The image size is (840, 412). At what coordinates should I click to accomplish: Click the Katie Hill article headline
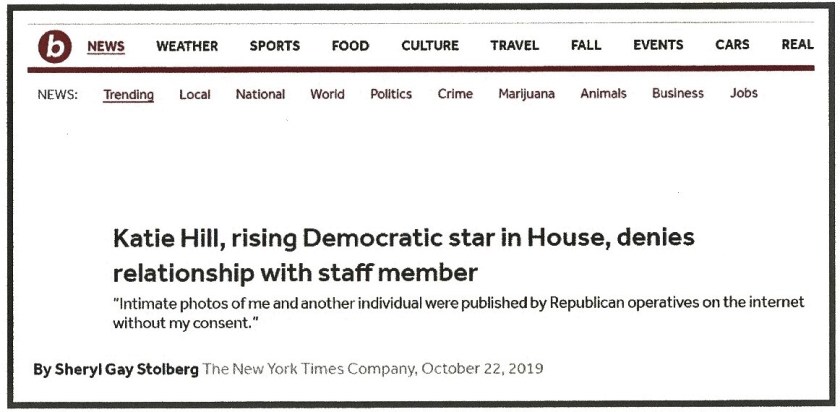pyautogui.click(x=404, y=255)
